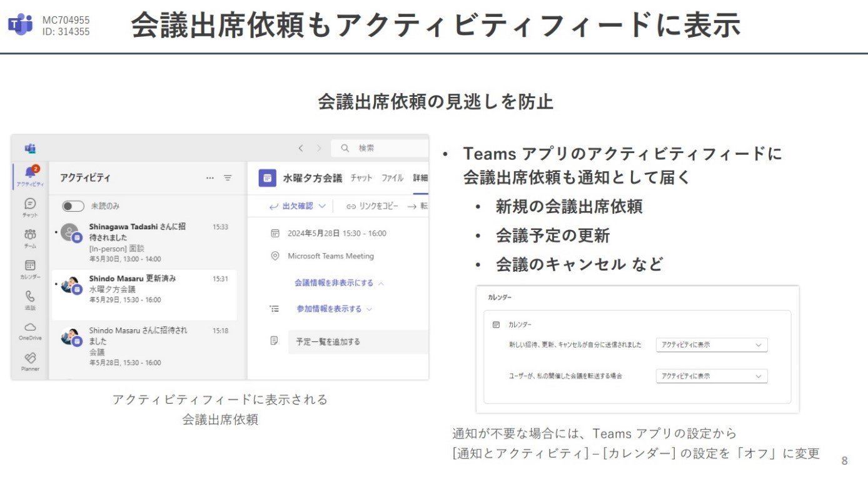Open the アクティビティ bell in the sidebar
The image size is (868, 483).
click(x=30, y=176)
